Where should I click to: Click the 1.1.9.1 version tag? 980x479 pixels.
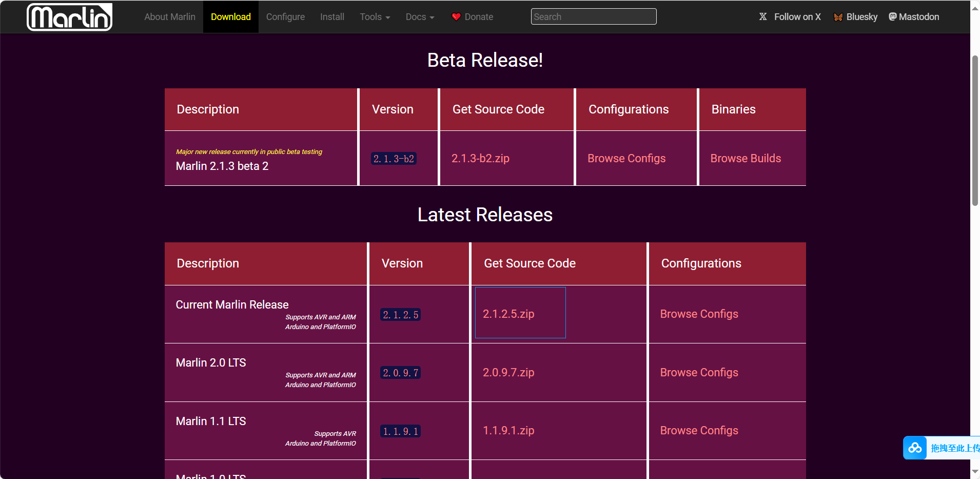(x=400, y=431)
